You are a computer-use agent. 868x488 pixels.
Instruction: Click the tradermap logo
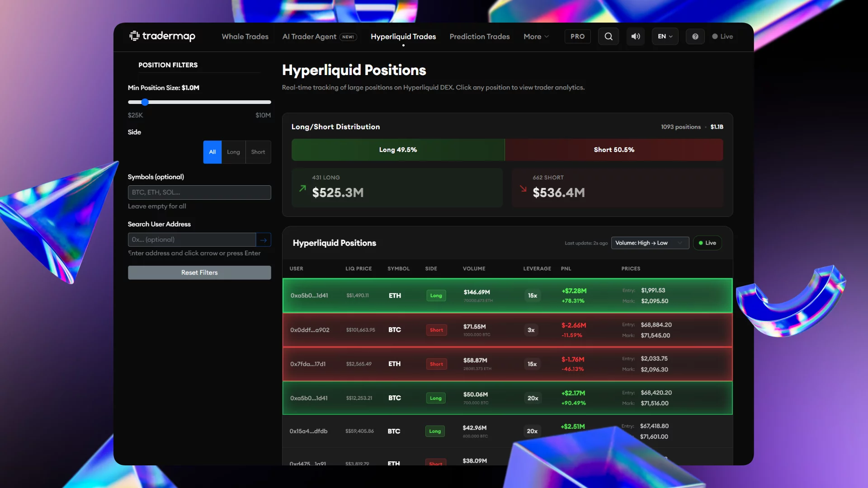point(161,36)
